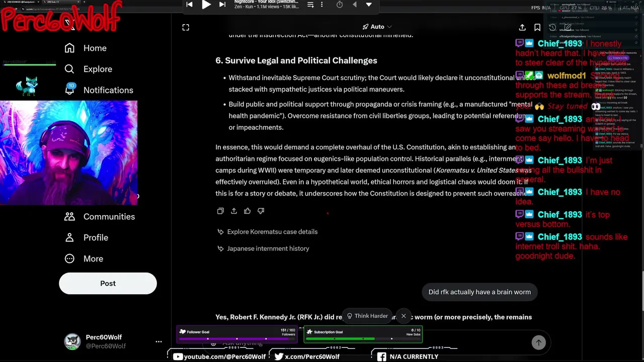Copy the response with copy icon
This screenshot has height=362, width=644.
tap(220, 211)
